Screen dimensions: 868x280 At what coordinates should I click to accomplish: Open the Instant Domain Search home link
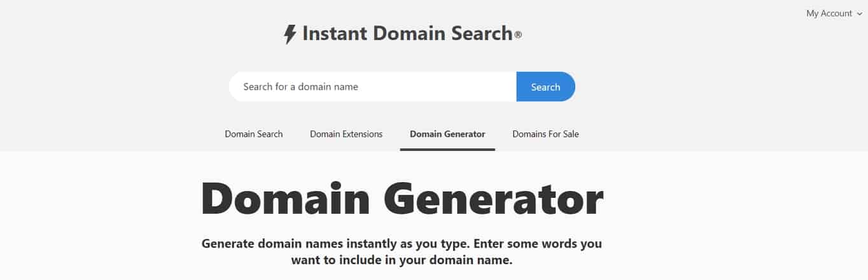click(x=402, y=34)
